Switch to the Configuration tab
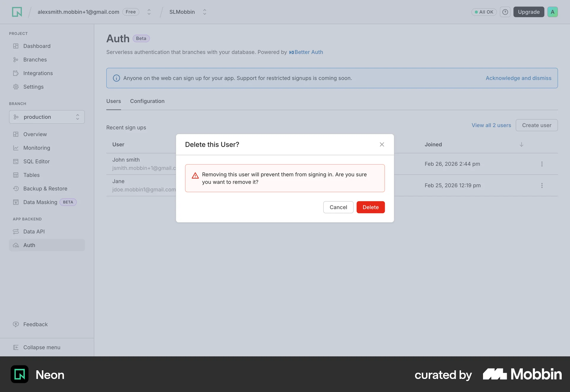 [147, 101]
